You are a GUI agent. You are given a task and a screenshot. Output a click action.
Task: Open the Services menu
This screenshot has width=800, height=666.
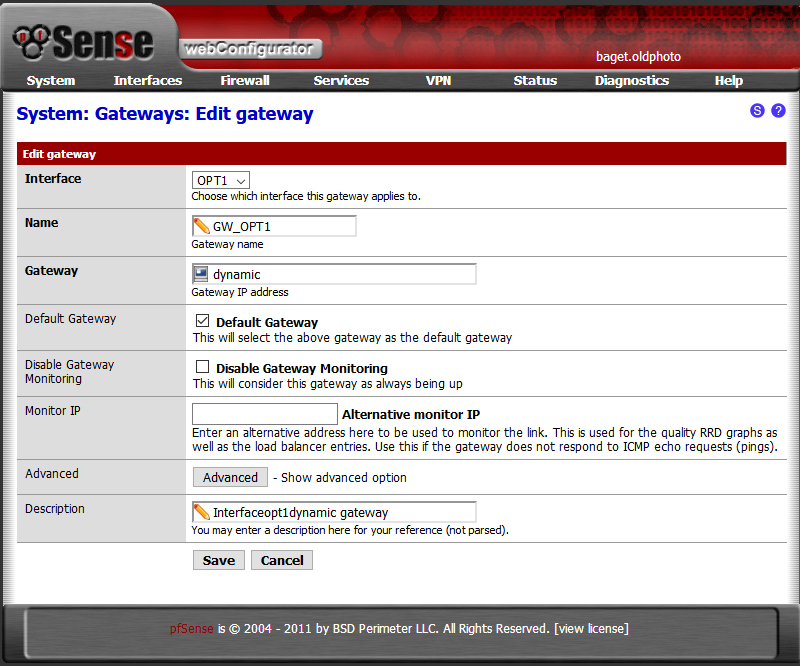point(341,81)
